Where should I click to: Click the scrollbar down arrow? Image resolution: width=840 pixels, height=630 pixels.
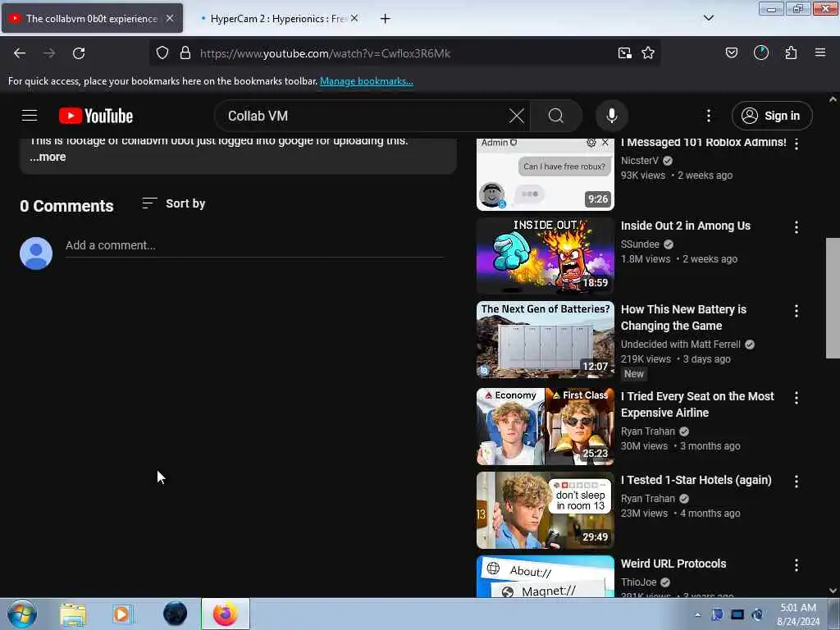pos(833,591)
